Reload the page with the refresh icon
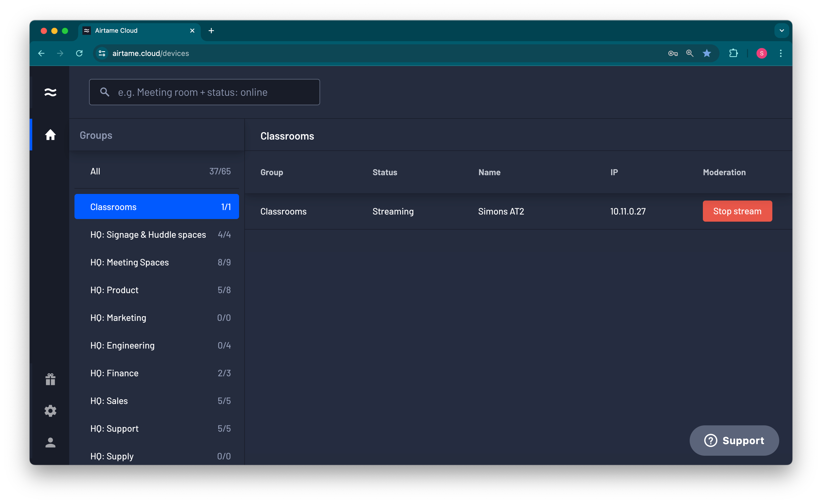Viewport: 822px width, 504px height. pos(80,53)
